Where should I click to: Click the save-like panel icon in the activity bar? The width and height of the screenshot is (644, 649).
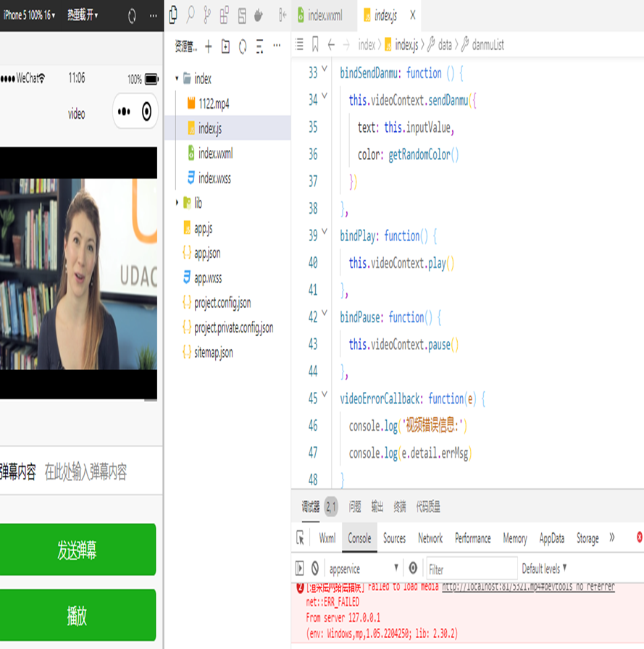[242, 16]
